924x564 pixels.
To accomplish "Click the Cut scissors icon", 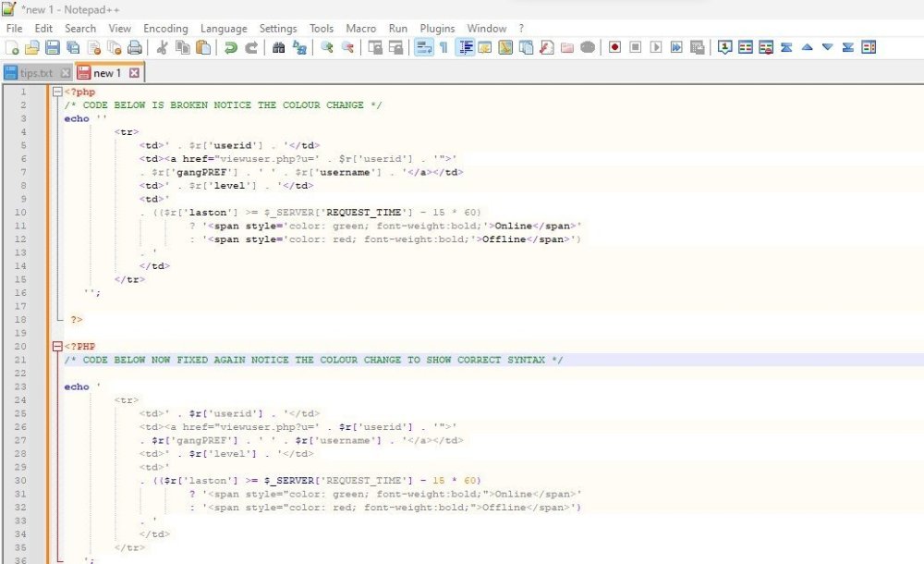I will pyautogui.click(x=162, y=48).
